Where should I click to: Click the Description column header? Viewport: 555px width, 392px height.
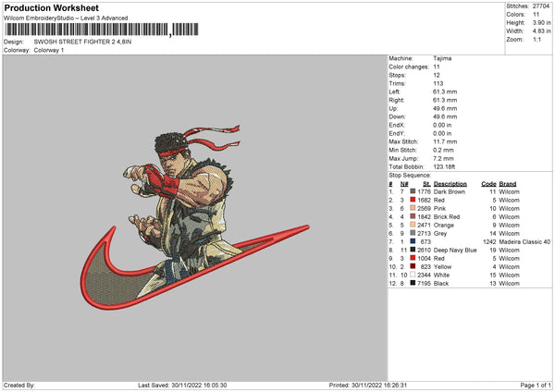click(450, 184)
